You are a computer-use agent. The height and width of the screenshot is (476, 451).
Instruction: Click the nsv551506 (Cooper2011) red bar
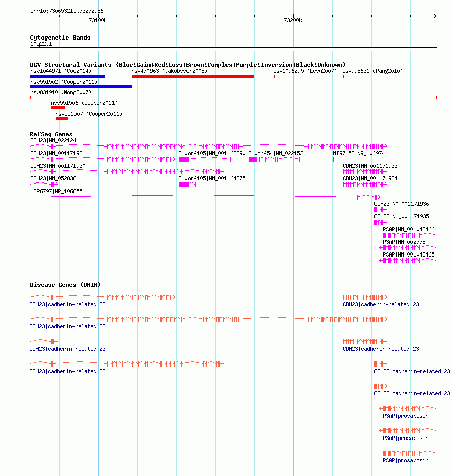coord(58,108)
